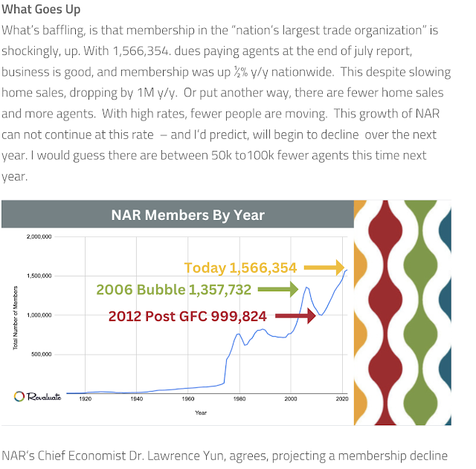Click the 2,000,000 y-axis label

coord(39,236)
